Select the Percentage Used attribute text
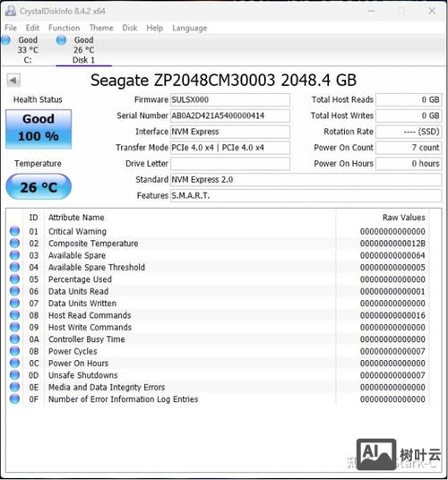 click(x=81, y=279)
